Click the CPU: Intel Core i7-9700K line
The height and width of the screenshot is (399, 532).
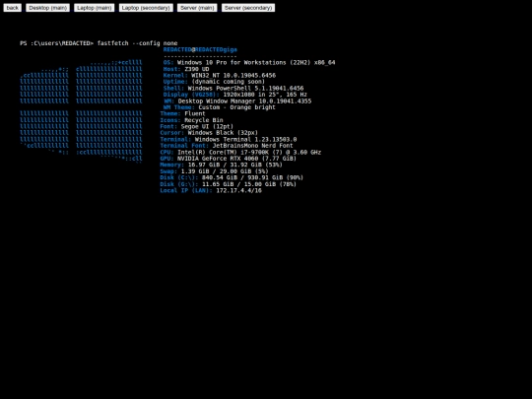(240, 152)
